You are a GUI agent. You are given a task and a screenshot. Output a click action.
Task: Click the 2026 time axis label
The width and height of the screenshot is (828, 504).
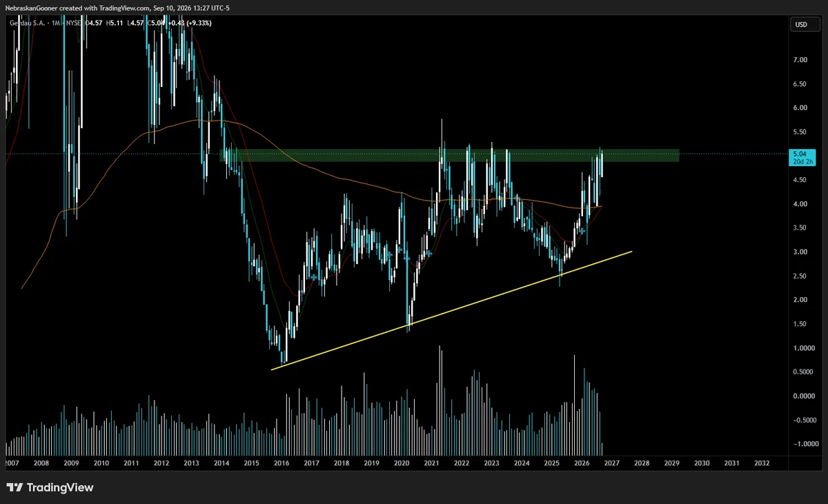click(x=581, y=463)
